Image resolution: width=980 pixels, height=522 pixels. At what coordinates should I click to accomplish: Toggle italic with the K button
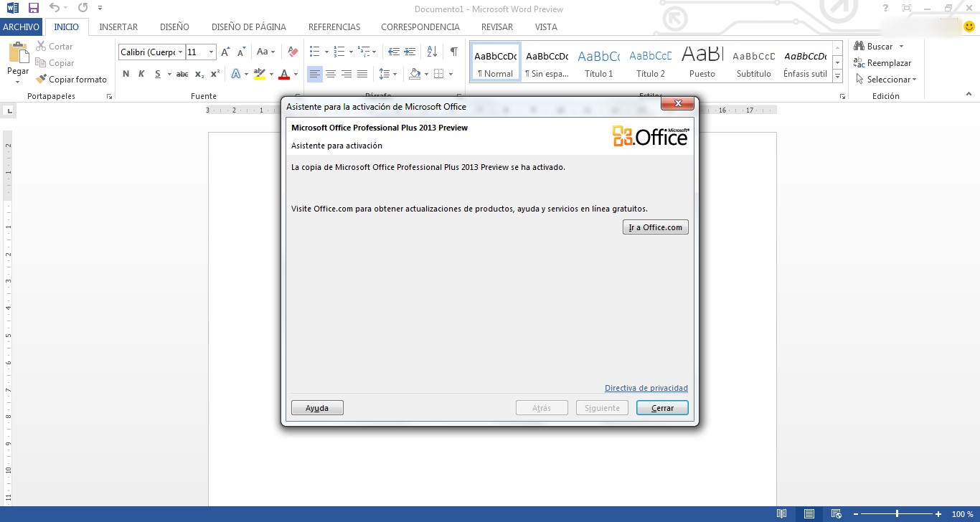click(141, 74)
